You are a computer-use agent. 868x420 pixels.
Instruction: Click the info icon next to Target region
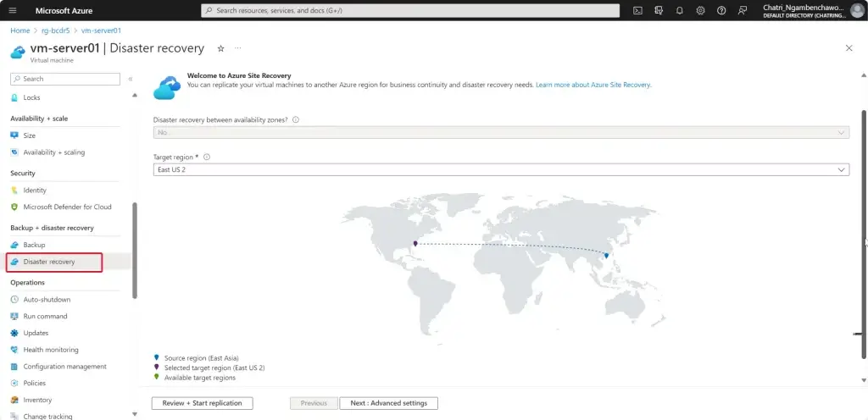(x=207, y=157)
